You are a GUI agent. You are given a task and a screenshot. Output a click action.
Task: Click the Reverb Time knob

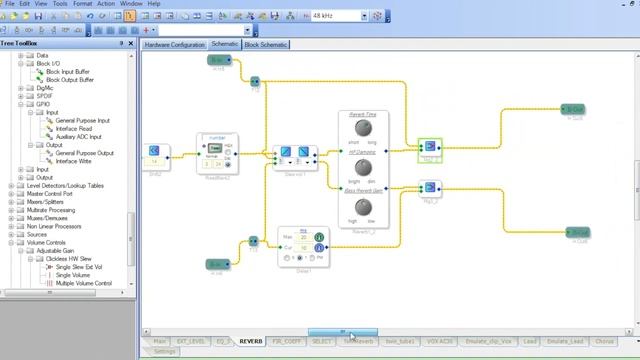point(363,129)
